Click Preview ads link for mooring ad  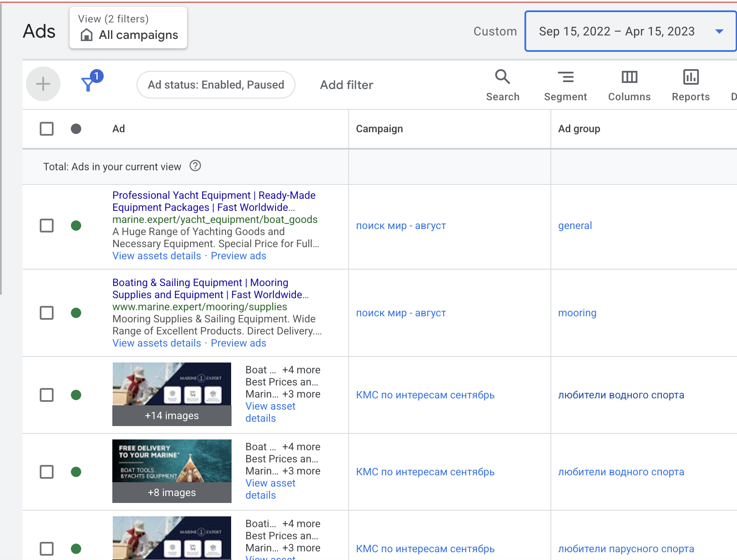[x=238, y=343]
